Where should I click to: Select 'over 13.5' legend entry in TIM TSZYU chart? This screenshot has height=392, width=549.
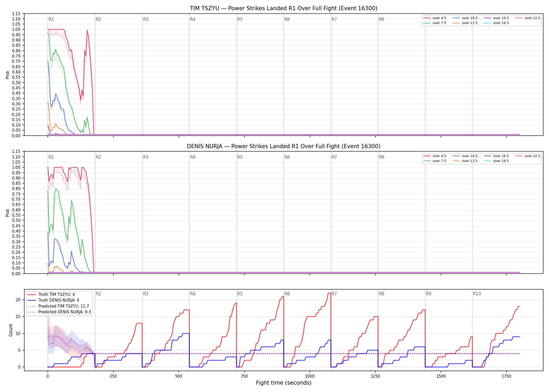pos(465,23)
